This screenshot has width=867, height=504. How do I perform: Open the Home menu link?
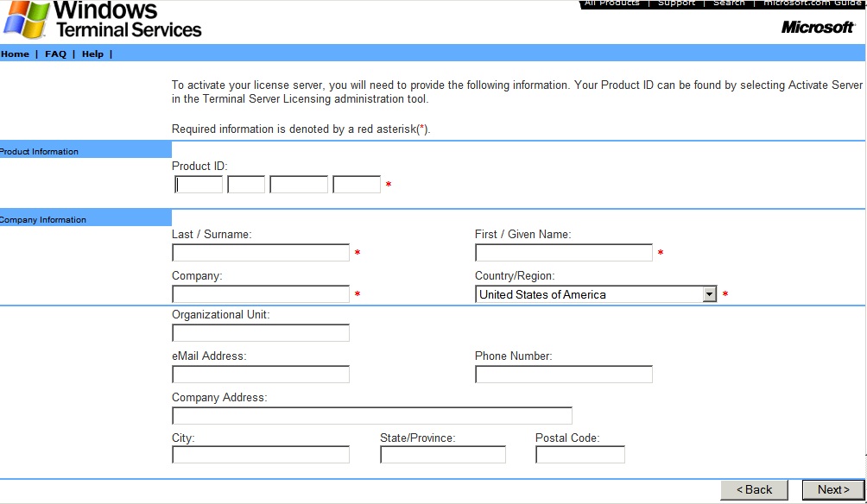[15, 54]
